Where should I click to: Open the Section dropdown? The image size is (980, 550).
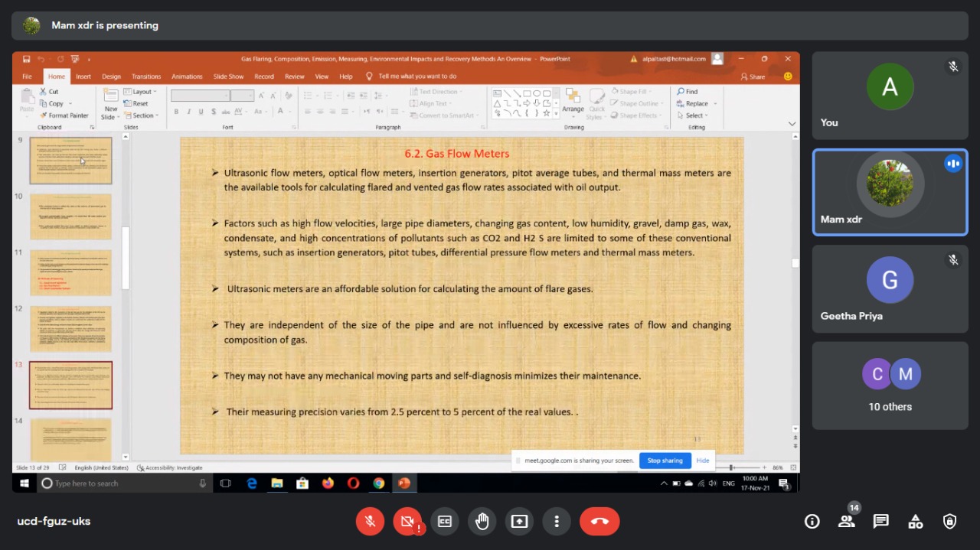tap(141, 116)
